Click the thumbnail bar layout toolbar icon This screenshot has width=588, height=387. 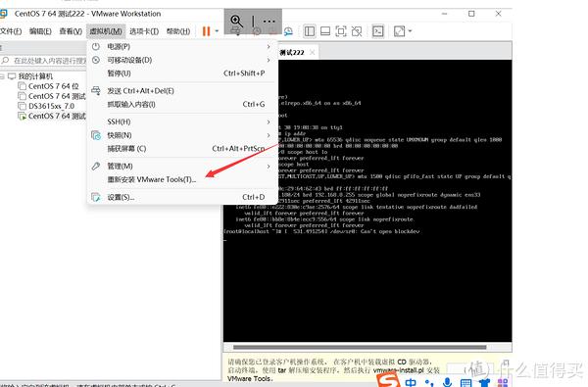coord(325,31)
